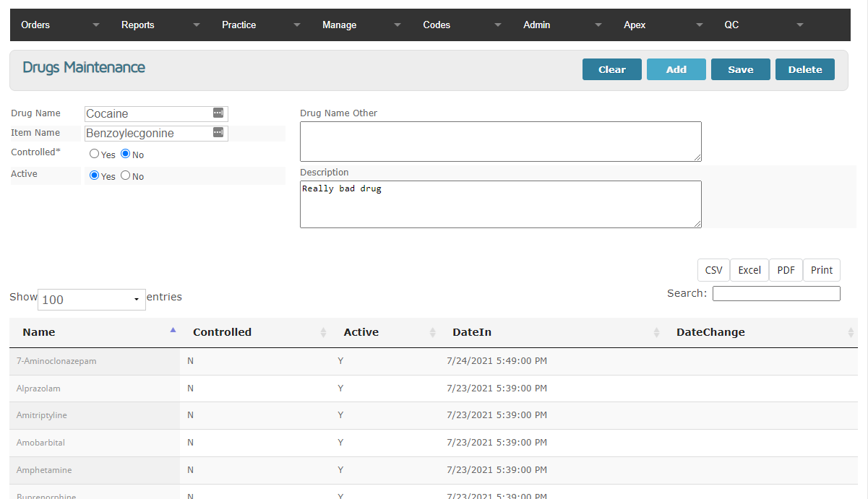Image resolution: width=868 pixels, height=499 pixels.
Task: Set Controlled to Yes
Action: 94,154
